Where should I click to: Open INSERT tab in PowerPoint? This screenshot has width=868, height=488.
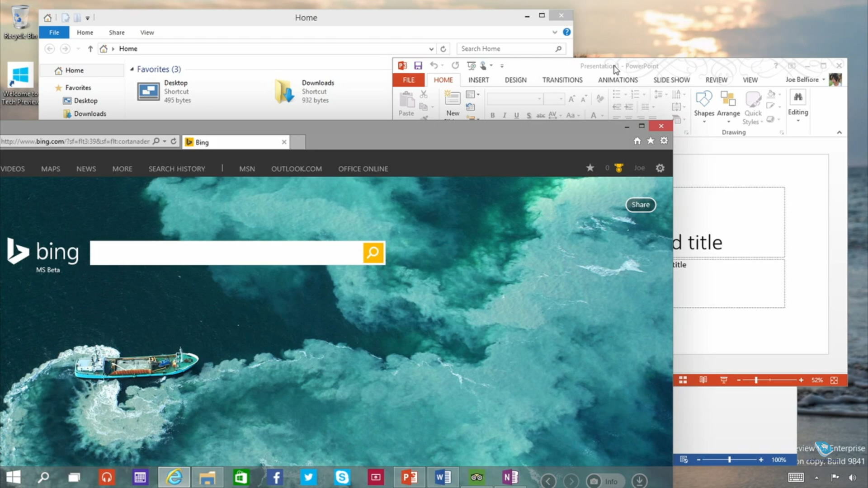478,80
